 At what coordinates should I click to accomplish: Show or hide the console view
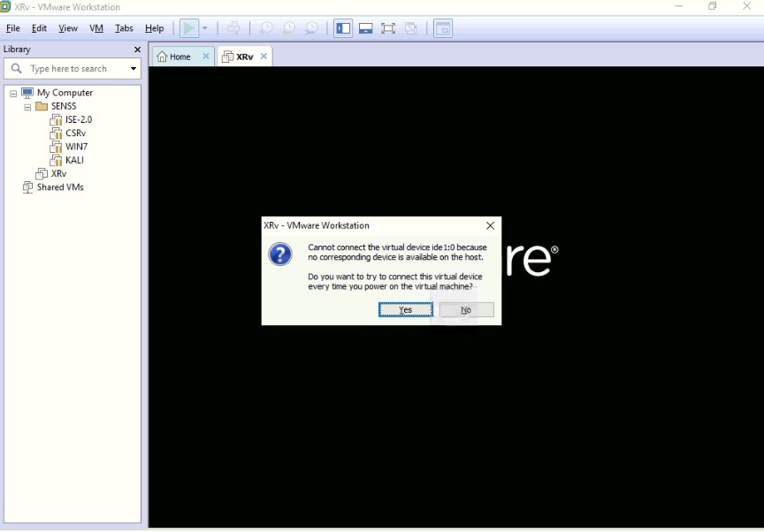[x=442, y=27]
